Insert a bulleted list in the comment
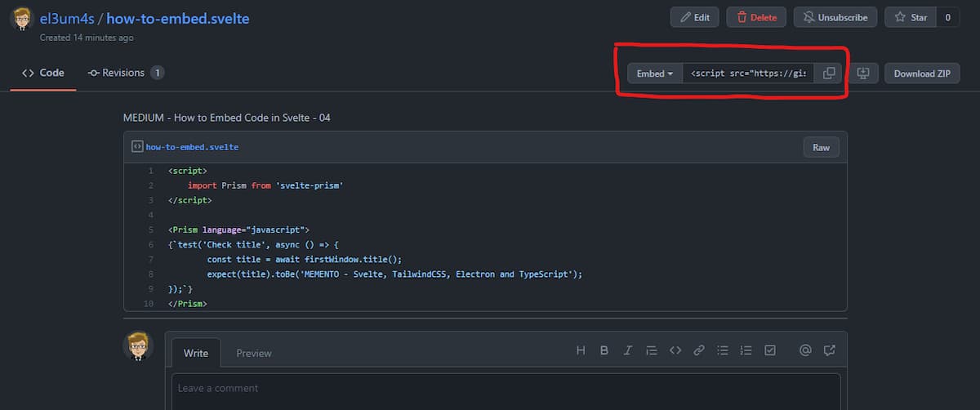The height and width of the screenshot is (410, 980). click(x=723, y=350)
